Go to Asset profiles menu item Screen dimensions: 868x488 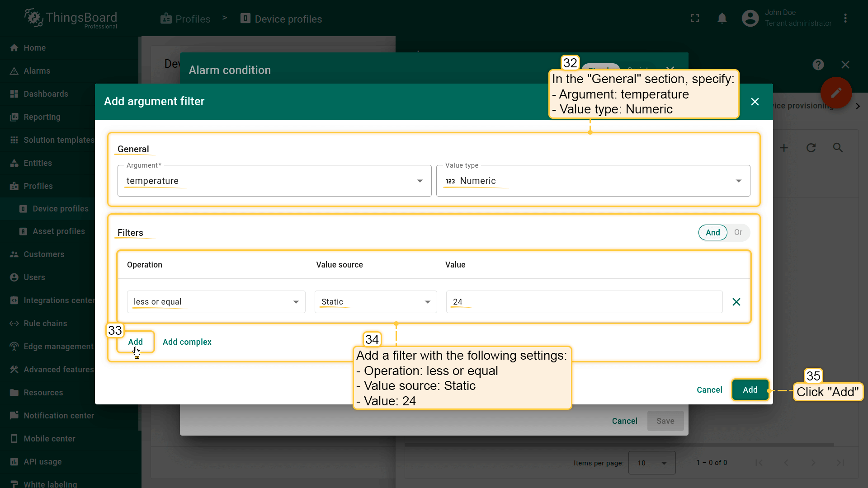58,231
